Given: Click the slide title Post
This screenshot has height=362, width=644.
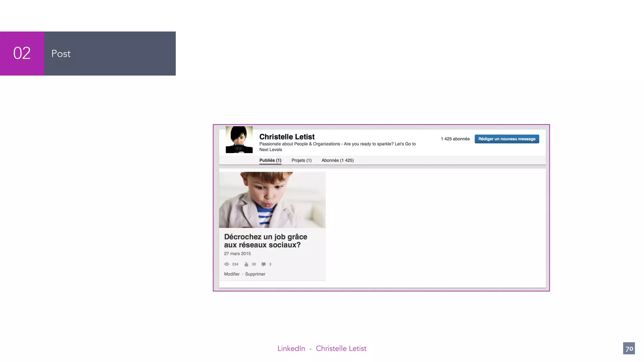Looking at the screenshot, I should point(61,54).
